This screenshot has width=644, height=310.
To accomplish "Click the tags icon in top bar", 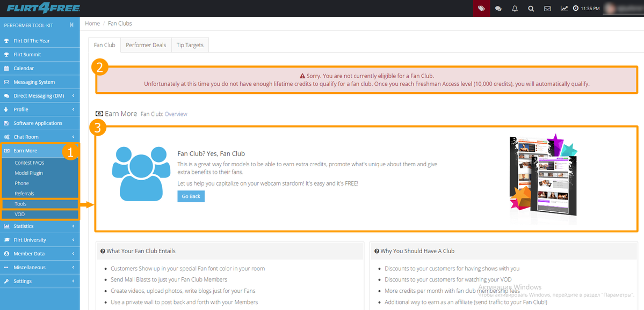I will coord(482,9).
